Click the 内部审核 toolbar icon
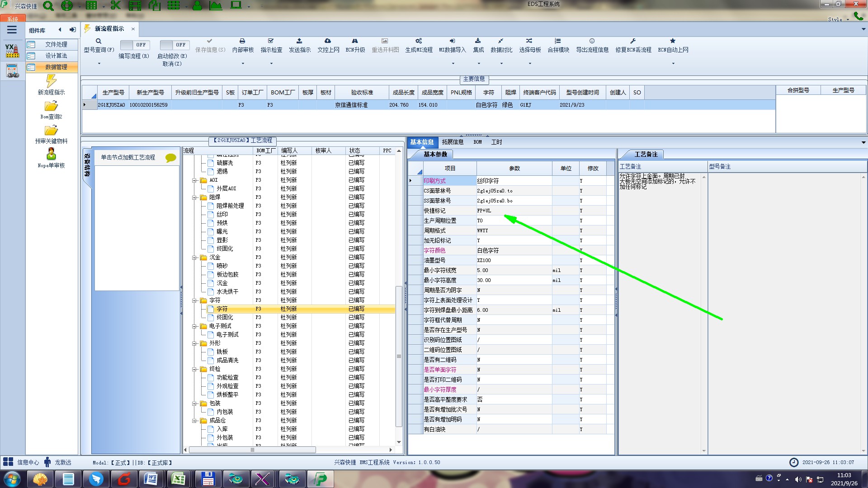The height and width of the screenshot is (488, 868). click(x=242, y=41)
